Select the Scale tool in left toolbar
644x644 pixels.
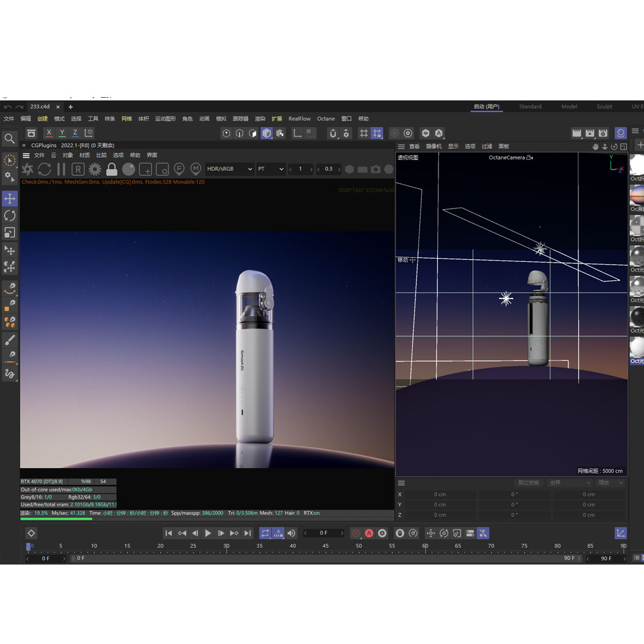tap(10, 233)
